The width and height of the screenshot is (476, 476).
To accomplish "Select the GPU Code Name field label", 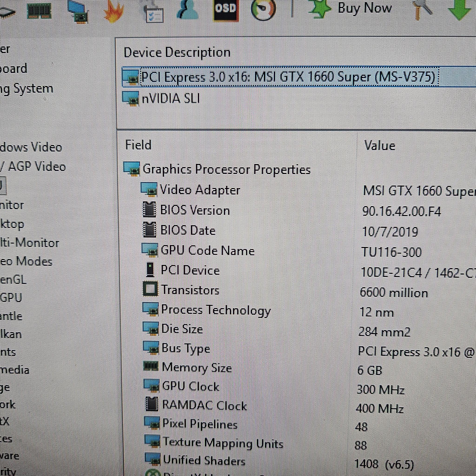I will pyautogui.click(x=208, y=251).
